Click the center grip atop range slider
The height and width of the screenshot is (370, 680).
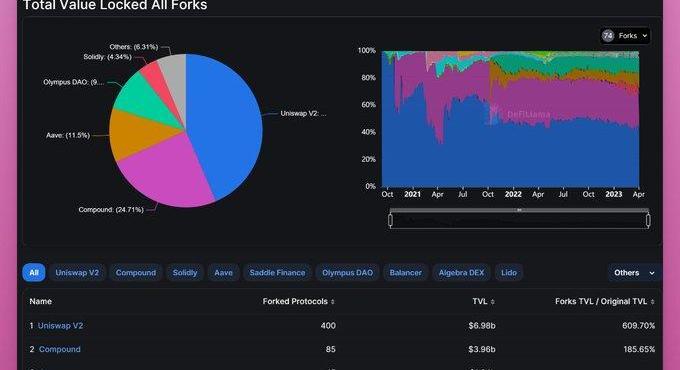tap(519, 210)
